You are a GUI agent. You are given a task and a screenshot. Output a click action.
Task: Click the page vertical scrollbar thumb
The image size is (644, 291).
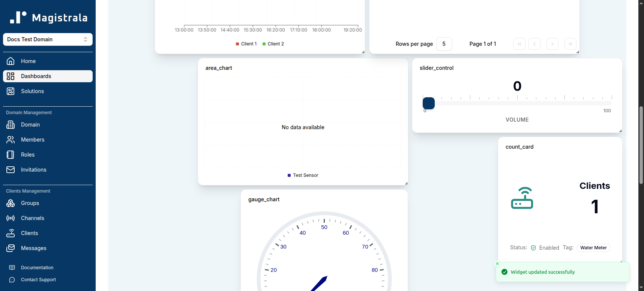[641, 145]
